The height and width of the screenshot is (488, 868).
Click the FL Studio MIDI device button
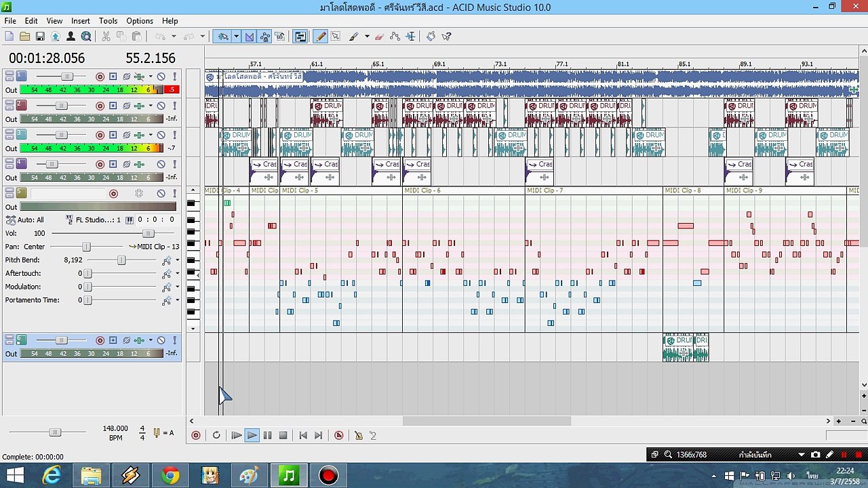[x=94, y=220]
